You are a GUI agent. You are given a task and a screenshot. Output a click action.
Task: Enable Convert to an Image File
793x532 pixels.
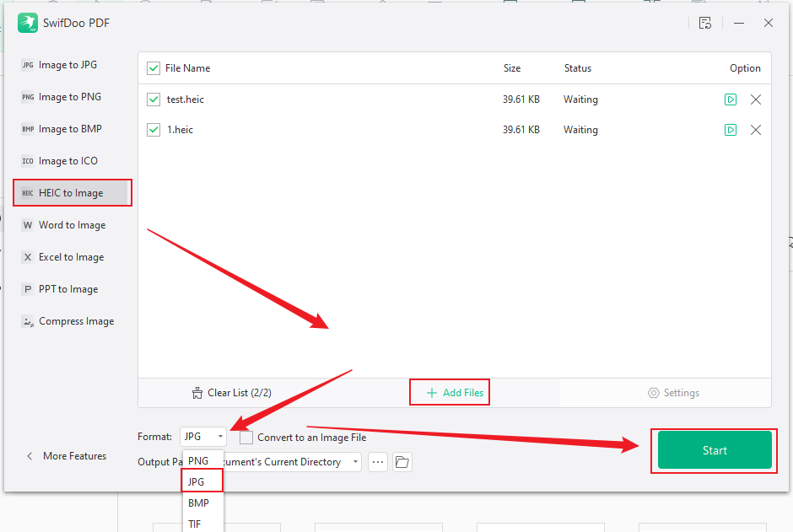[x=245, y=437]
